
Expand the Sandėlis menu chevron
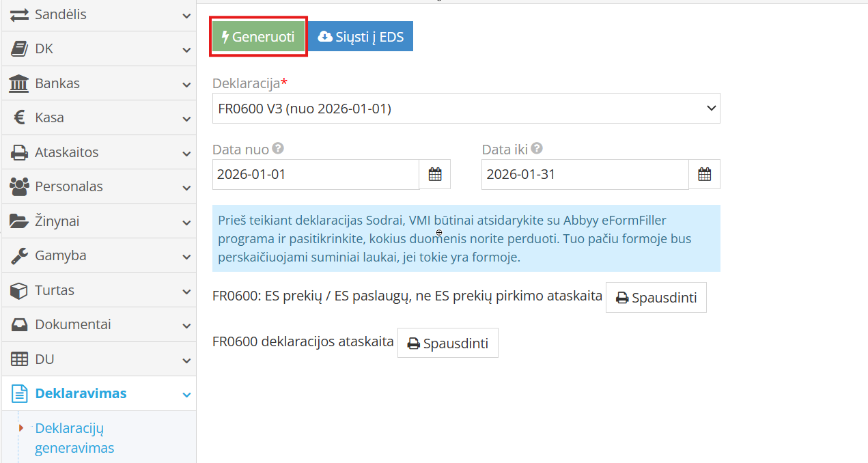[x=186, y=15]
